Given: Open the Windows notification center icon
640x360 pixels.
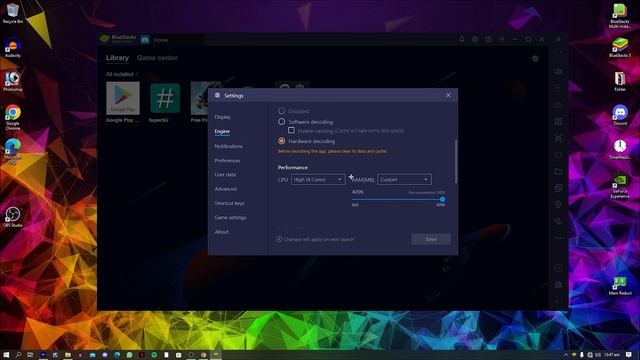Looking at the screenshot, I should tap(629, 355).
